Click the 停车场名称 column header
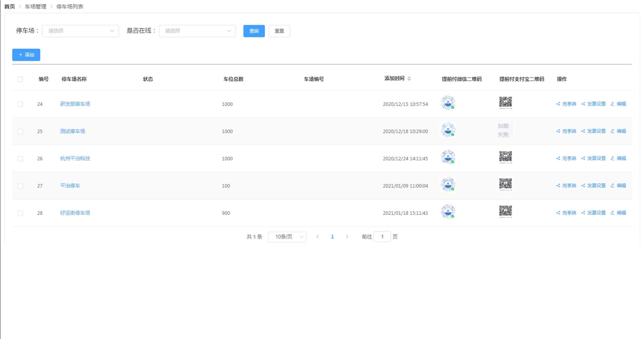This screenshot has width=644, height=339. [74, 79]
